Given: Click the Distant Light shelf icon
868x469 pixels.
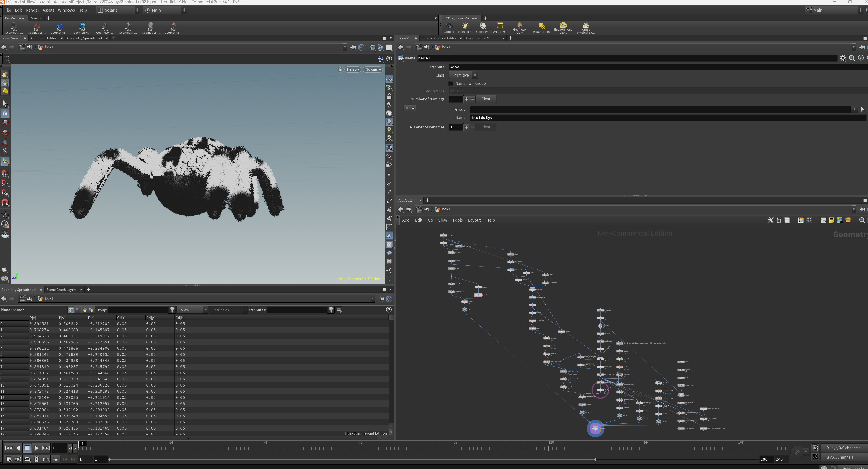Looking at the screenshot, I should (541, 27).
